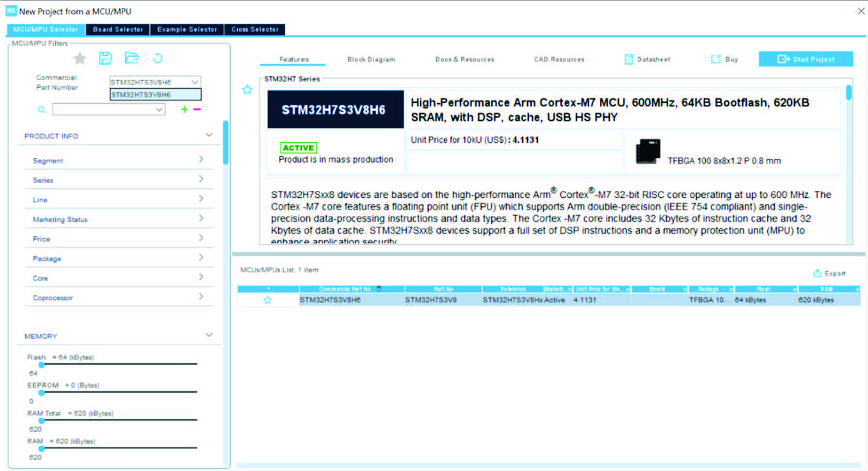This screenshot has width=868, height=471.
Task: Select the Features tab
Action: pos(294,60)
